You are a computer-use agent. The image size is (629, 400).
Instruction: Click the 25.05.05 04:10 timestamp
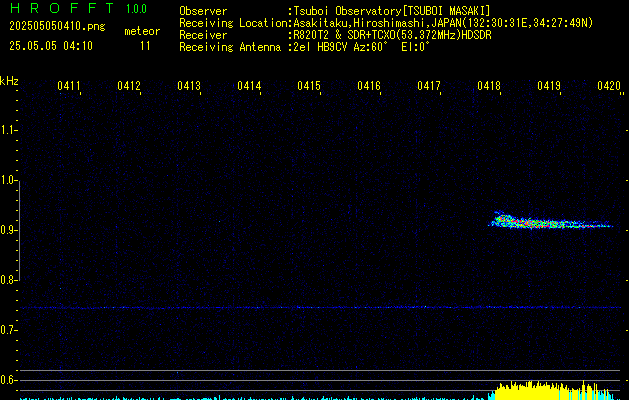(51, 46)
